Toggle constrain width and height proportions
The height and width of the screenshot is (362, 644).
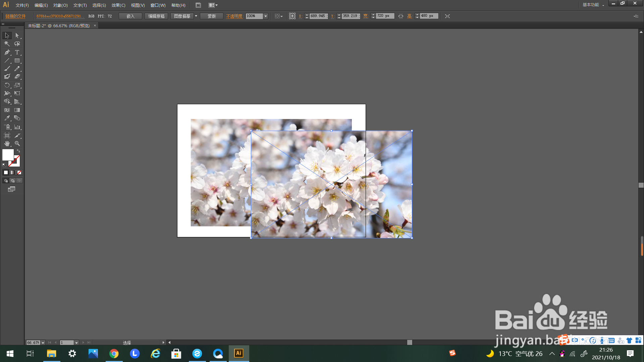[x=401, y=16]
